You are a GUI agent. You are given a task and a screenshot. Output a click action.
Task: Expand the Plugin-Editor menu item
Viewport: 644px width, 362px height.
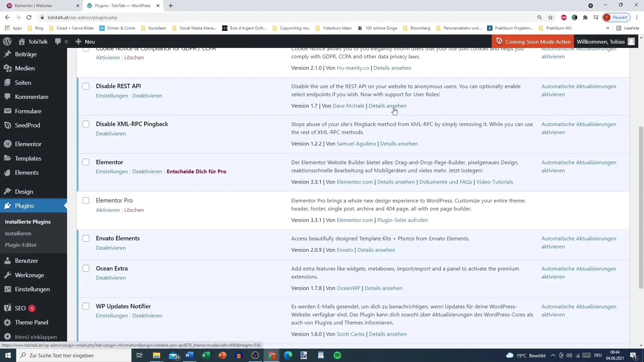[x=21, y=244]
